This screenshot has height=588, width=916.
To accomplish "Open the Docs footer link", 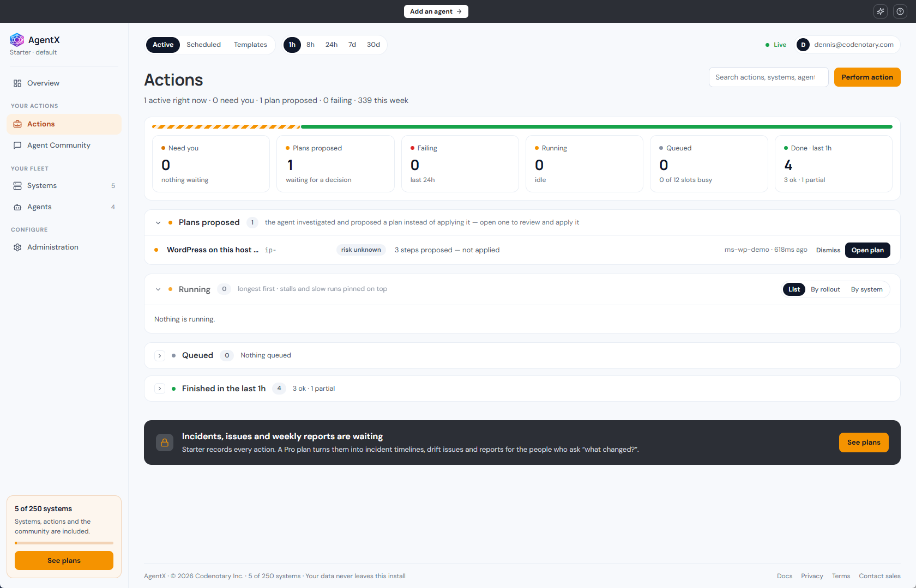I will pyautogui.click(x=785, y=576).
